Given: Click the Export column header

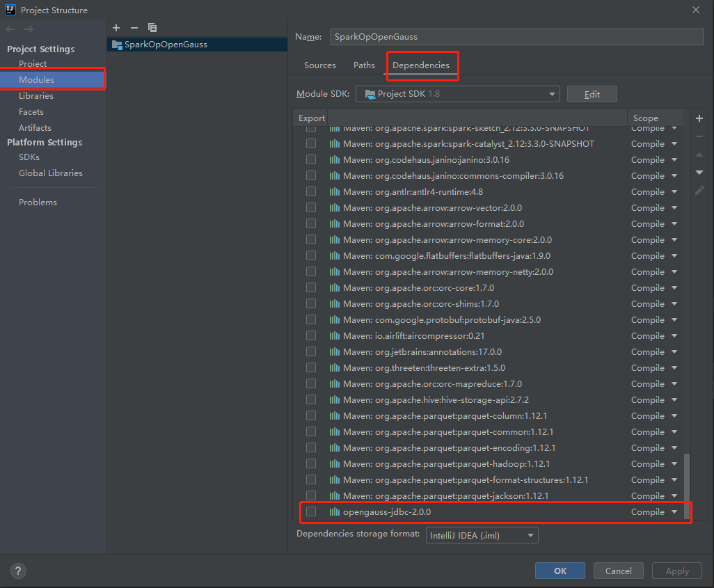Looking at the screenshot, I should (312, 118).
